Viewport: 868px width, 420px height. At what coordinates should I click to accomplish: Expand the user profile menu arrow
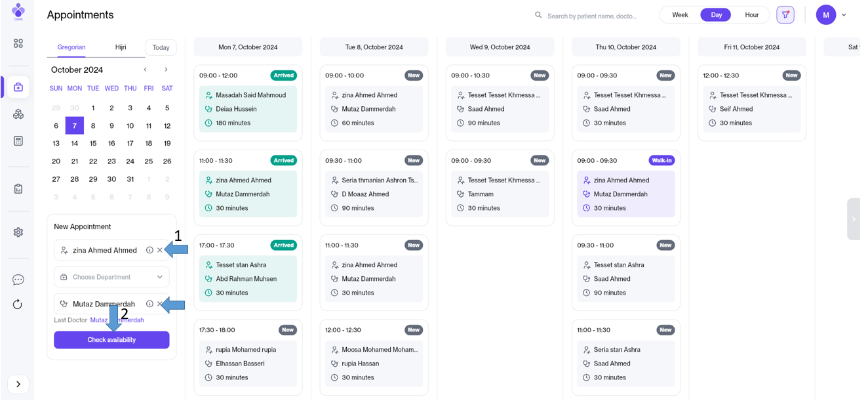click(x=844, y=15)
